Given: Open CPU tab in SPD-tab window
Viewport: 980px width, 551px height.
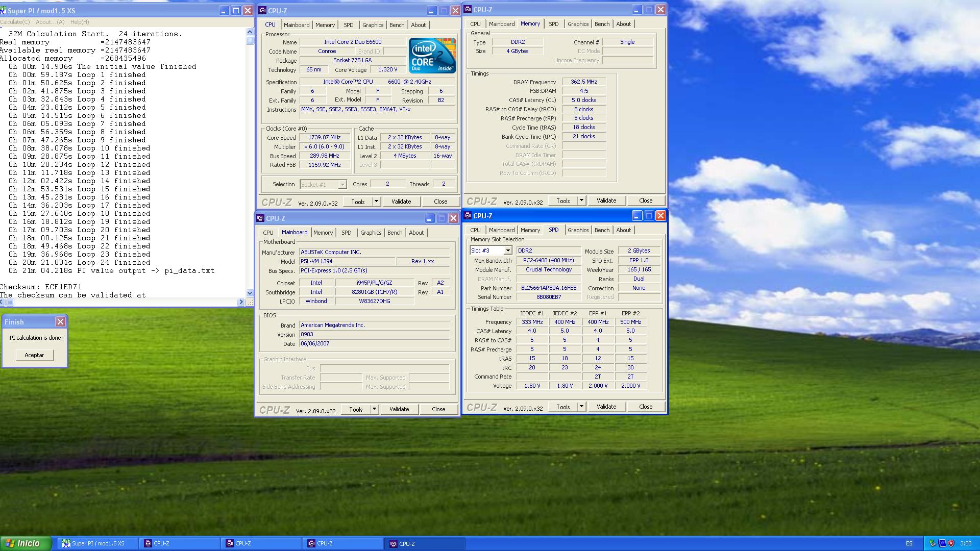Looking at the screenshot, I should pos(475,230).
